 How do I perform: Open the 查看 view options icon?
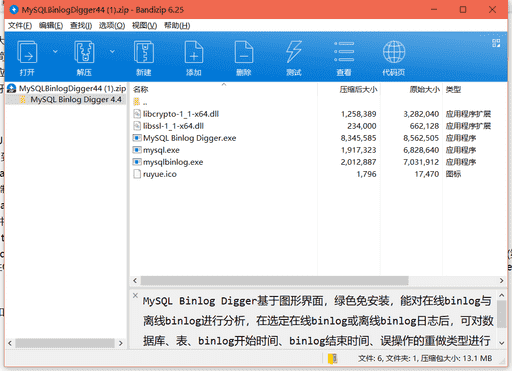pyautogui.click(x=344, y=57)
